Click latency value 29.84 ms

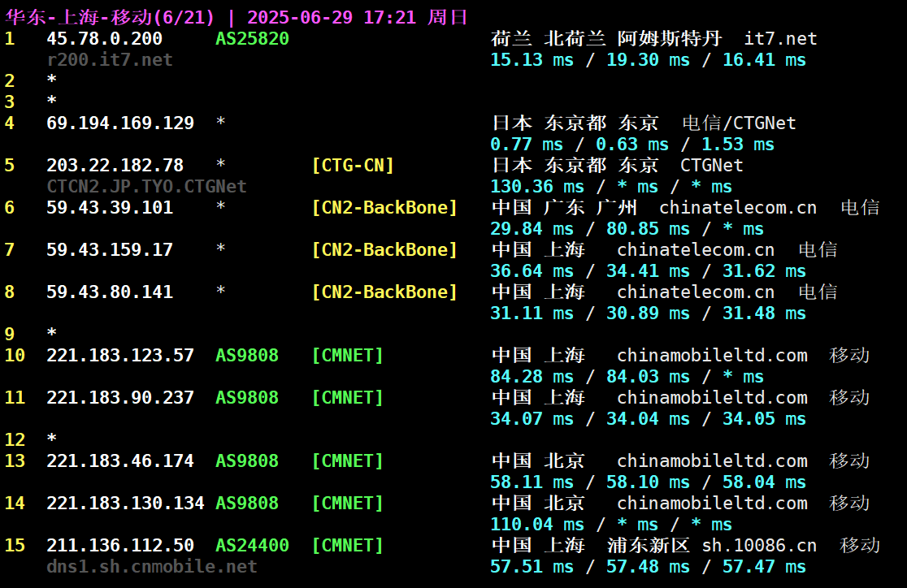click(x=532, y=228)
